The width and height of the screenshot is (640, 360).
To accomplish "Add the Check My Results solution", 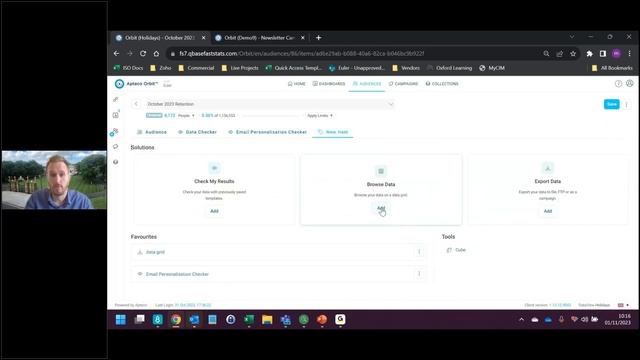I will pos(214,211).
